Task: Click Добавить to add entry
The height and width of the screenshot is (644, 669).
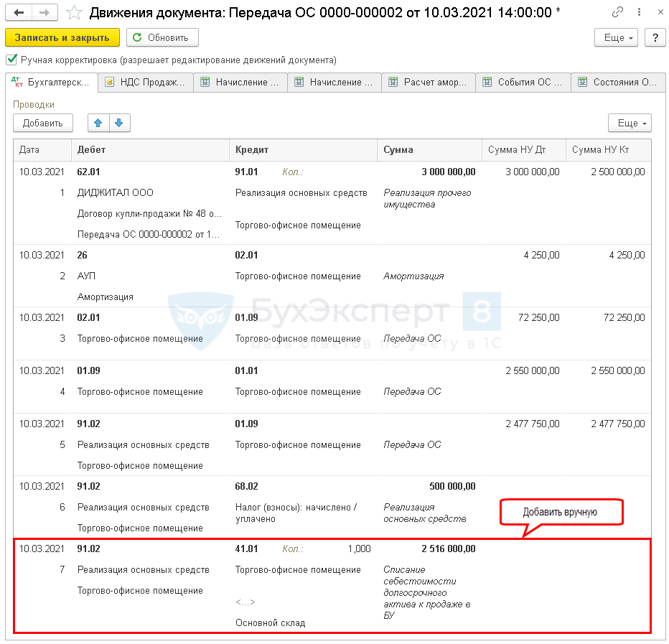Action: tap(43, 123)
